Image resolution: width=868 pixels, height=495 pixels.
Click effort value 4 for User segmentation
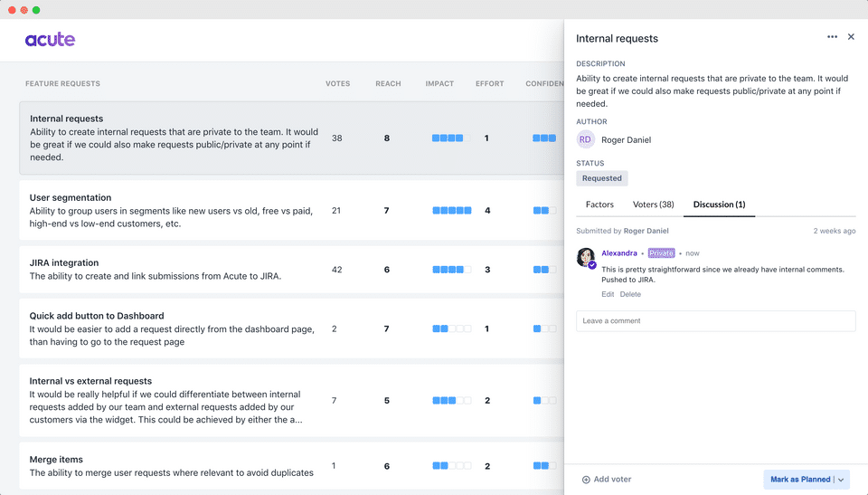(x=487, y=211)
